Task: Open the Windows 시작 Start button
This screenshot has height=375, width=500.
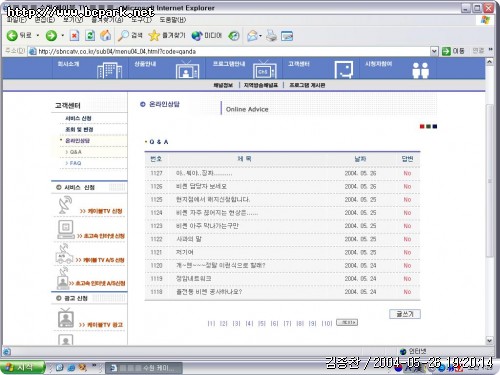Action: tap(23, 368)
